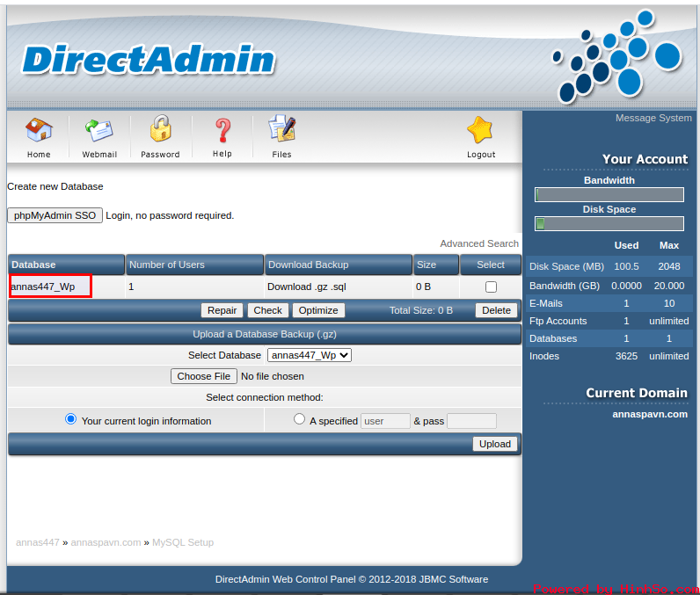Select 'A specified' user radio button
700x595 pixels.
pos(299,419)
